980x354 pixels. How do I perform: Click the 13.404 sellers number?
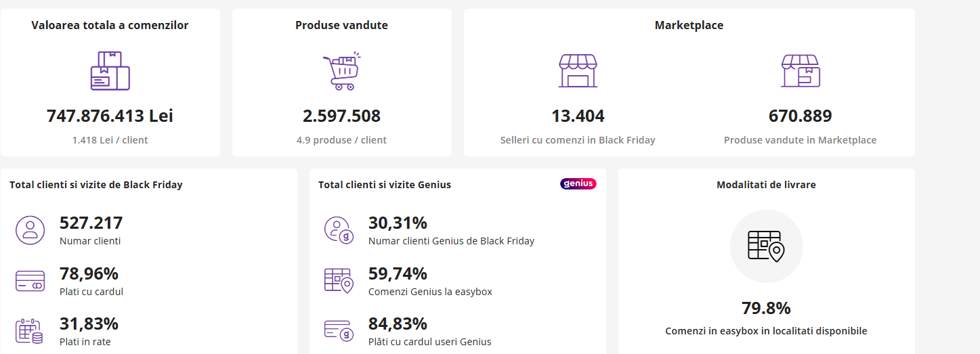tap(578, 116)
